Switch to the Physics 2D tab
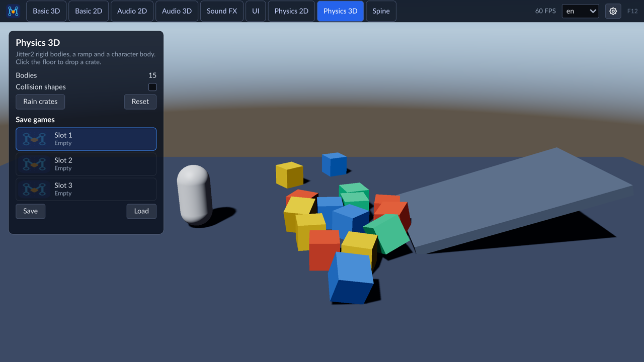This screenshot has height=362, width=644. point(291,11)
